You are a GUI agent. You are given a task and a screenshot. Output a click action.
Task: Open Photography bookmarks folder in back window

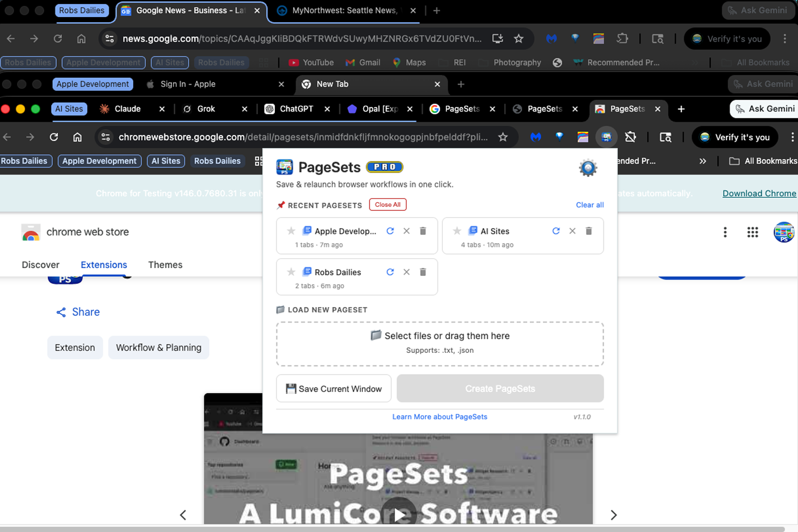pyautogui.click(x=510, y=62)
